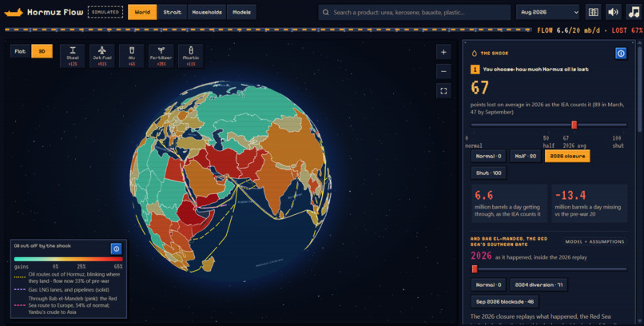This screenshot has width=644, height=326.
Task: Choose the Normal · 0 Hormuz preset
Action: click(x=488, y=156)
